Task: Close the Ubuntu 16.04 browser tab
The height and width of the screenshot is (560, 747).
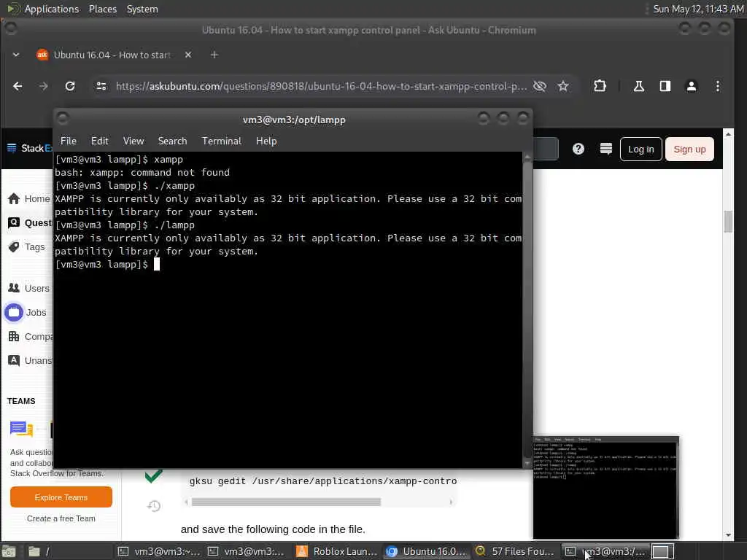Action: (x=188, y=55)
